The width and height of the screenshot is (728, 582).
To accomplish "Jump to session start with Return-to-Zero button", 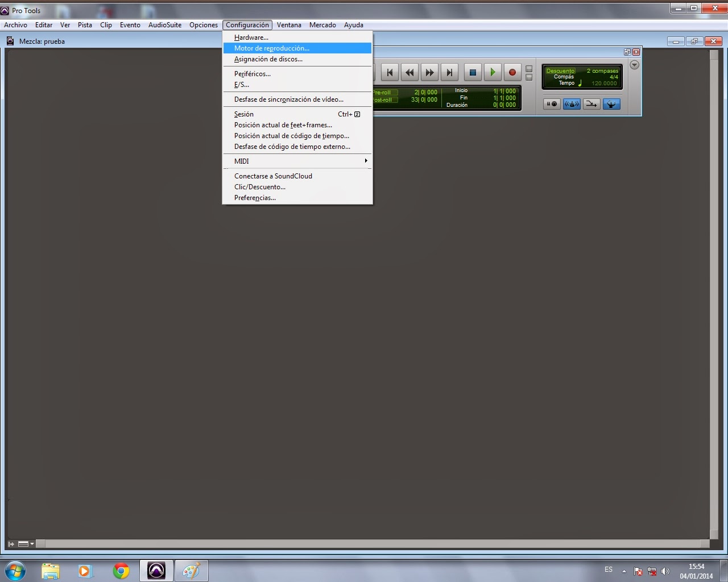I will [x=390, y=72].
